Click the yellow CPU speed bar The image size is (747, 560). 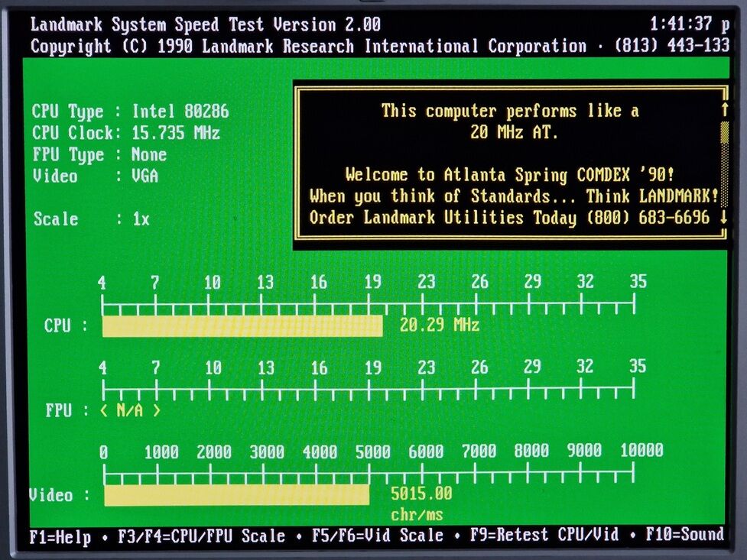point(242,326)
